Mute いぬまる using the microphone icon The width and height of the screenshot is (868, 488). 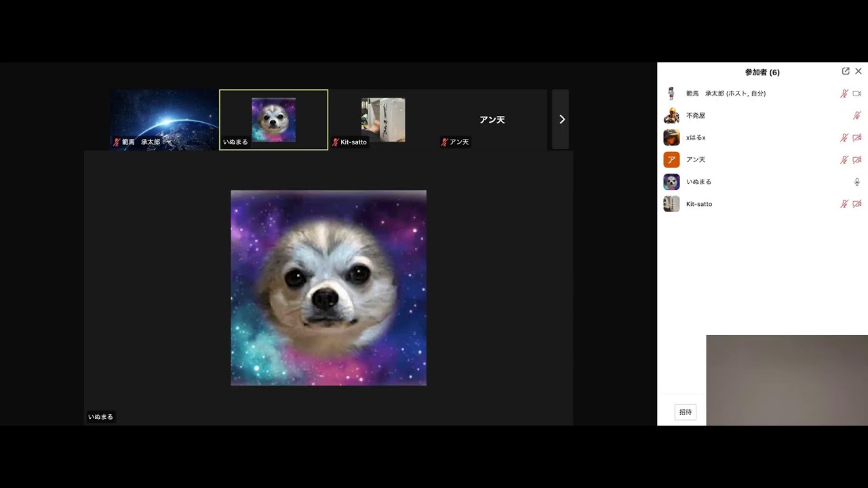click(x=857, y=182)
